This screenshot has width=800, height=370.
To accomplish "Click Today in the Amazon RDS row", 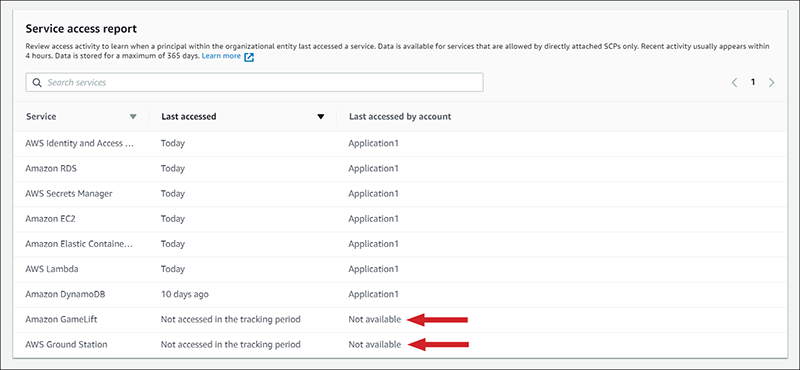I will [172, 168].
